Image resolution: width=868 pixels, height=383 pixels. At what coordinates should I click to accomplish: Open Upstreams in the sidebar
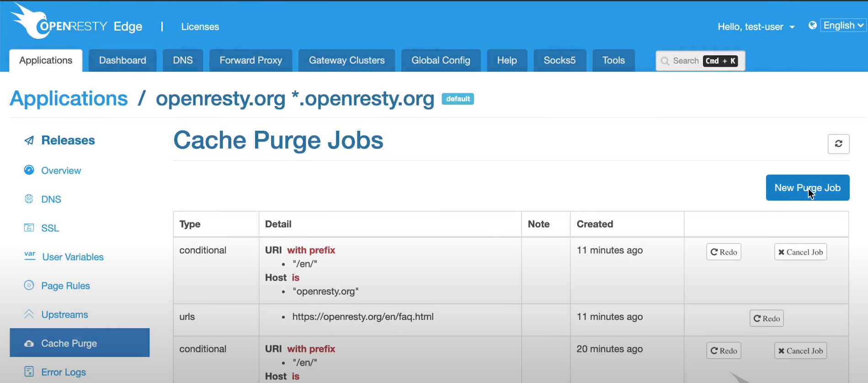tap(65, 314)
